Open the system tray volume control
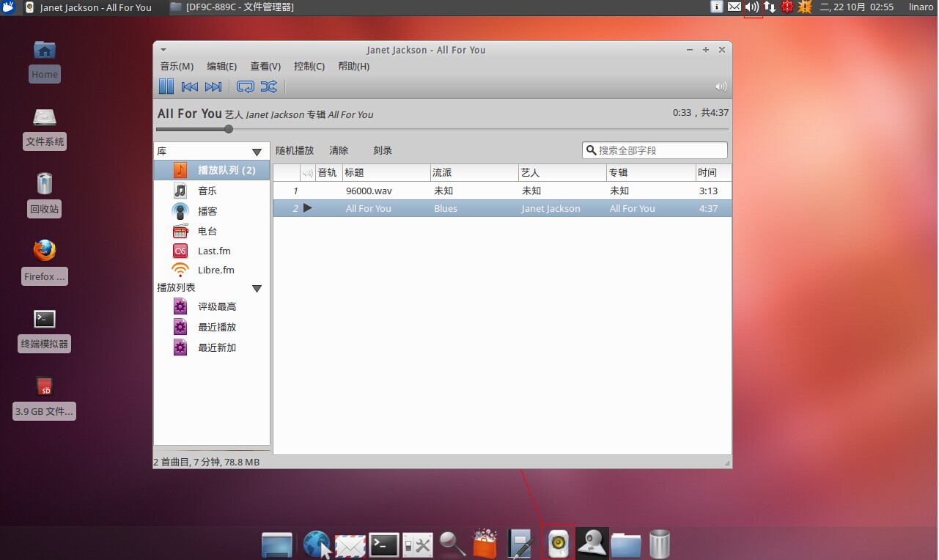 click(x=753, y=7)
